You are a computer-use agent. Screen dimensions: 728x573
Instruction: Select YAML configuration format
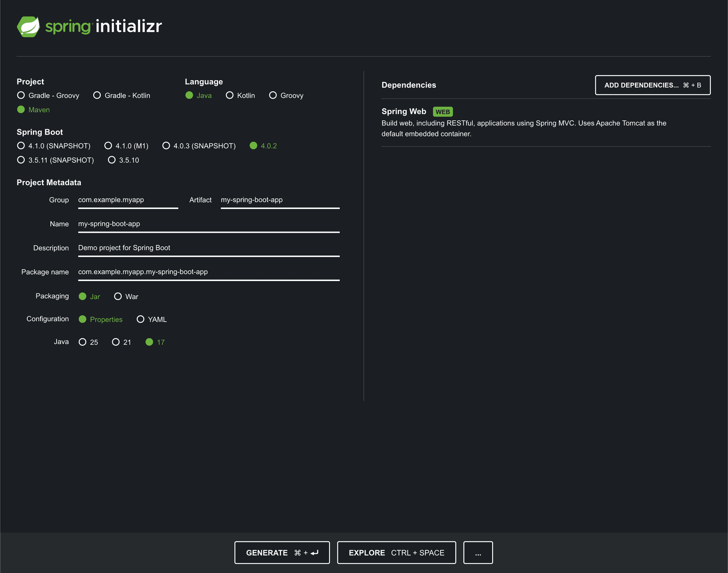tap(140, 319)
